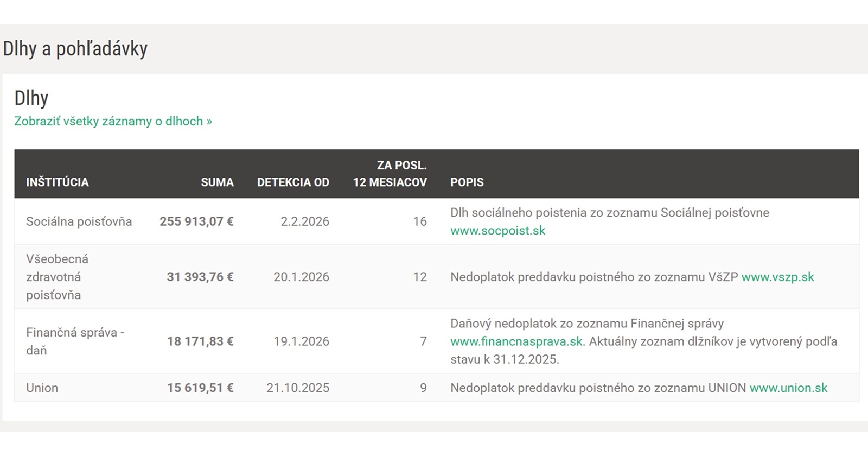868x456 pixels.
Task: Click the SUMA column header
Action: 217,182
